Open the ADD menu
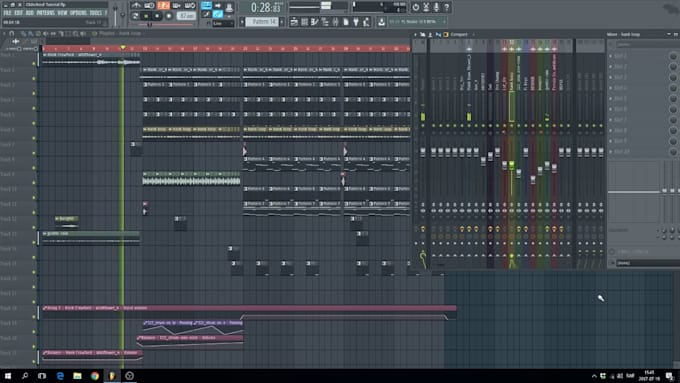 pyautogui.click(x=29, y=13)
